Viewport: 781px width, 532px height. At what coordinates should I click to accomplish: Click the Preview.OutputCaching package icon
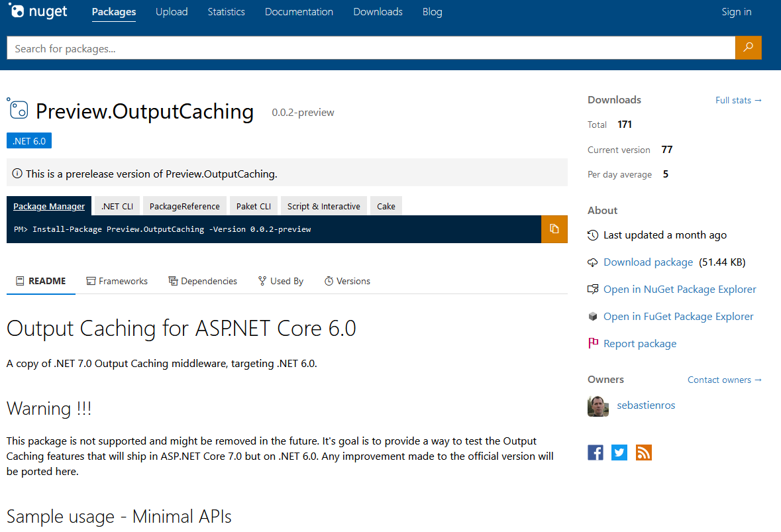(18, 109)
